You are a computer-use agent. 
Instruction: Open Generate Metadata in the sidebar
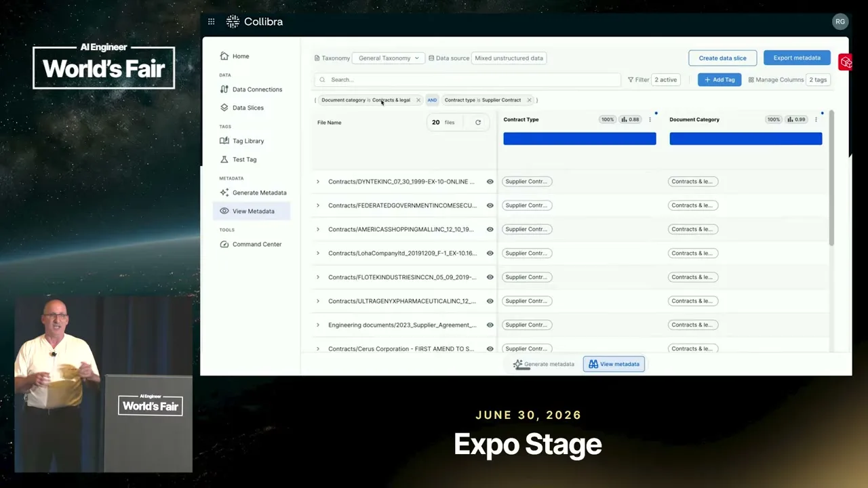pos(253,192)
